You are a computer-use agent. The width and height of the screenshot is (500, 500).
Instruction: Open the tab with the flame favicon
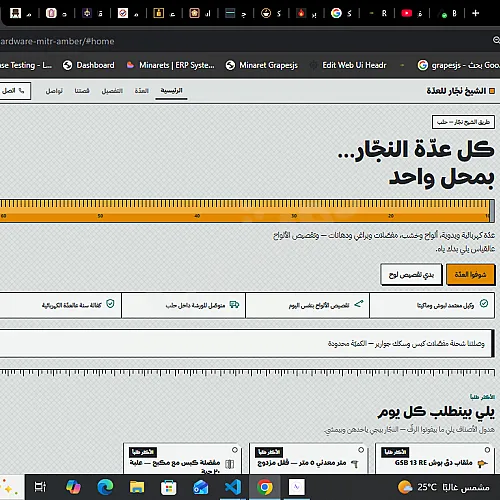(306, 13)
